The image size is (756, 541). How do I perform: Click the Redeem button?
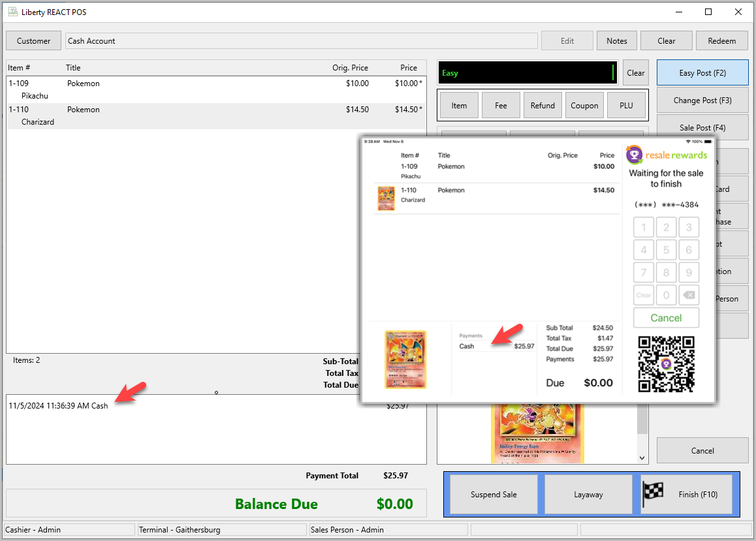tap(722, 41)
